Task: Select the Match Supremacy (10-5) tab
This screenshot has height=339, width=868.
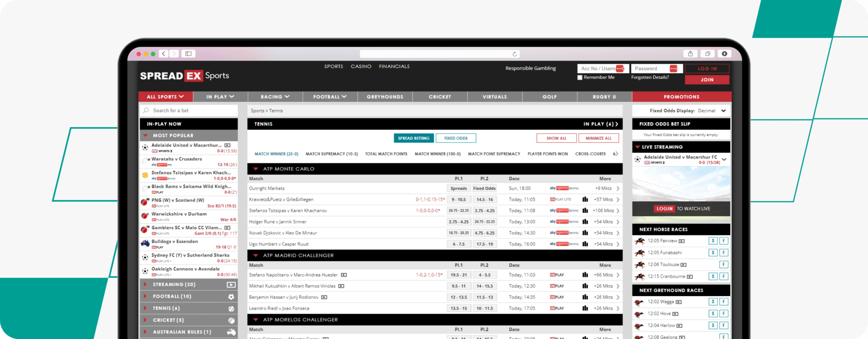Action: pyautogui.click(x=332, y=154)
